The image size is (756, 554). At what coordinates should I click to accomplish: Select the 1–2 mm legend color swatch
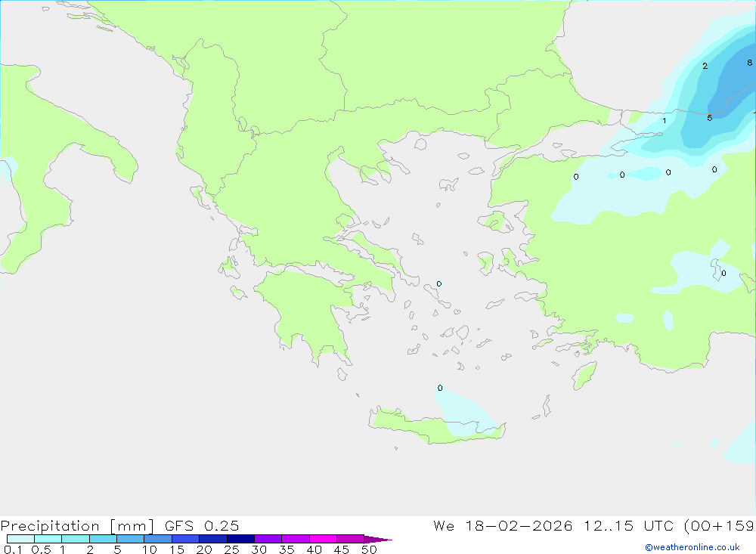[76, 539]
